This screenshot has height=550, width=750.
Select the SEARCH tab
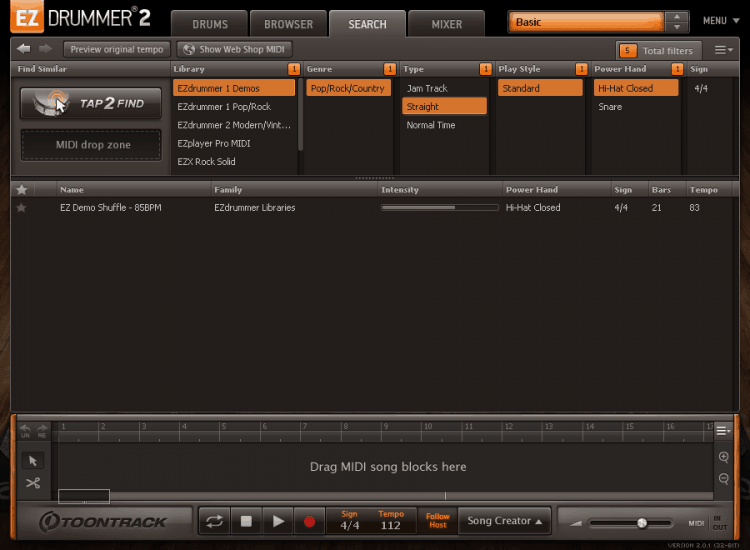point(367,24)
